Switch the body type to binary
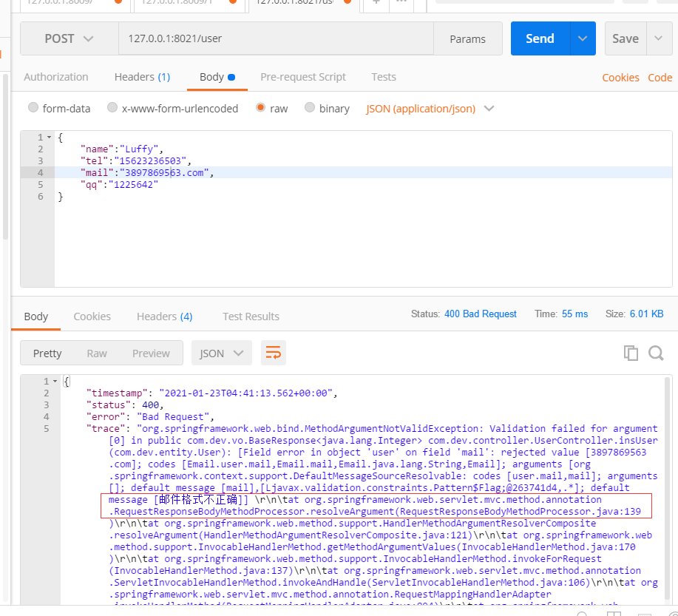The image size is (678, 616). point(310,107)
